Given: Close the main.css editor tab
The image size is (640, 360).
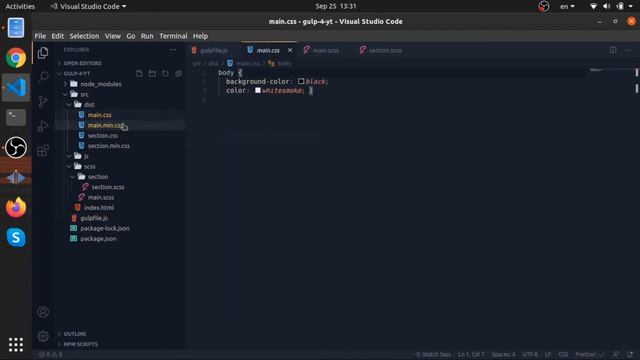Looking at the screenshot, I should (x=290, y=50).
